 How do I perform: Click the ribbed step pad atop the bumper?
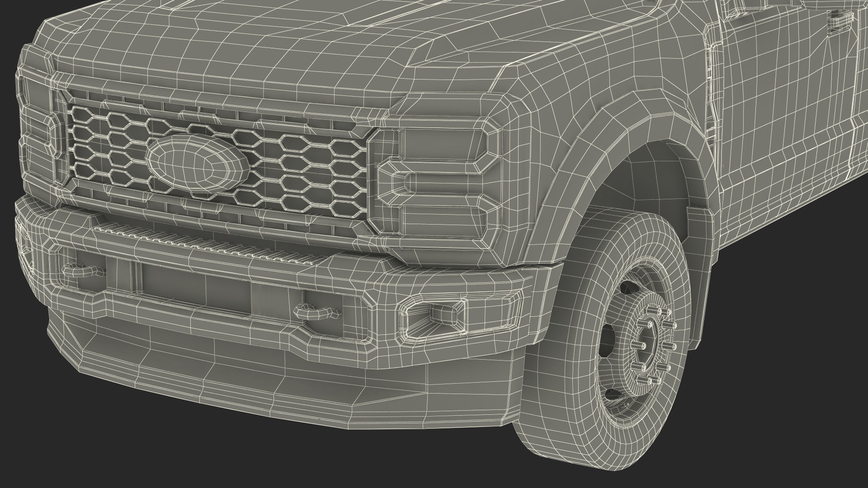tap(211, 243)
